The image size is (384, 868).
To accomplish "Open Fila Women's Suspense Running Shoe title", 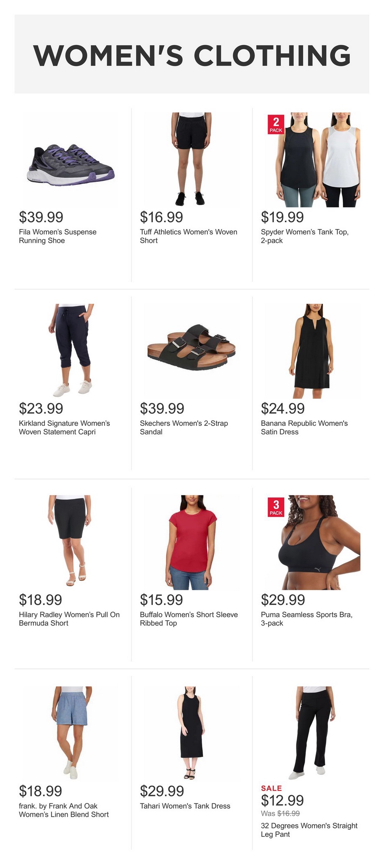I will tap(58, 236).
